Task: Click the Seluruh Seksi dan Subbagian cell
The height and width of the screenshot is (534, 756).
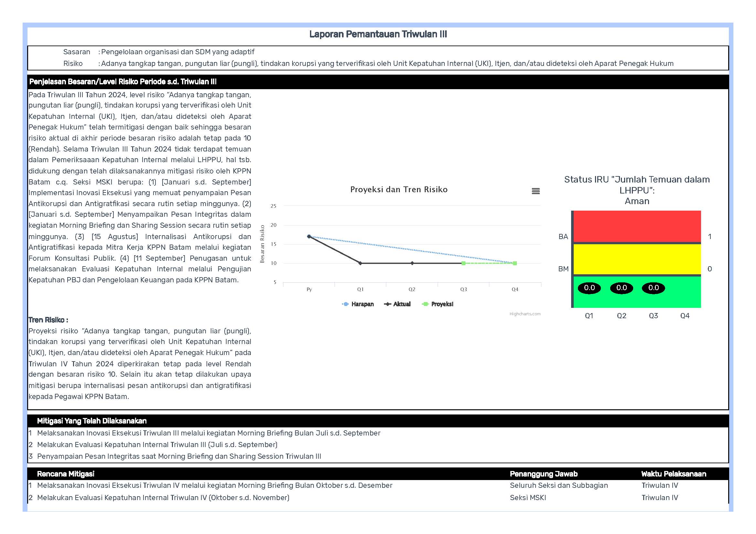Action: coord(559,486)
